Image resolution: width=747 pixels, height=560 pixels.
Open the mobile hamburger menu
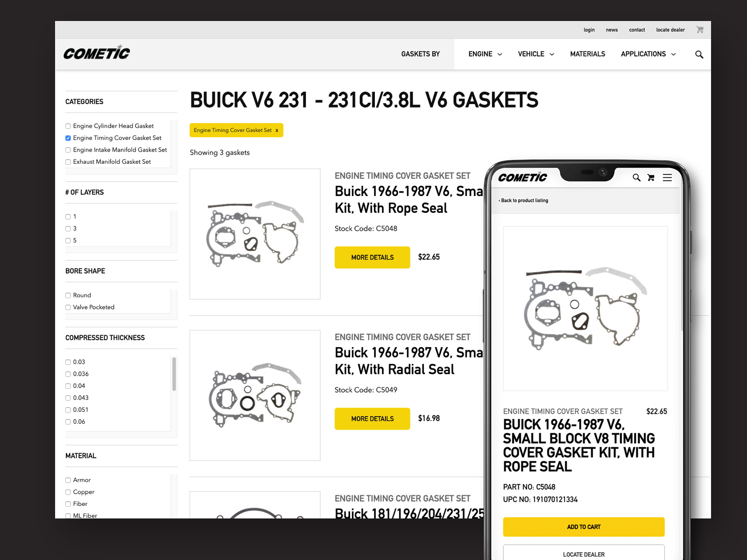[667, 177]
